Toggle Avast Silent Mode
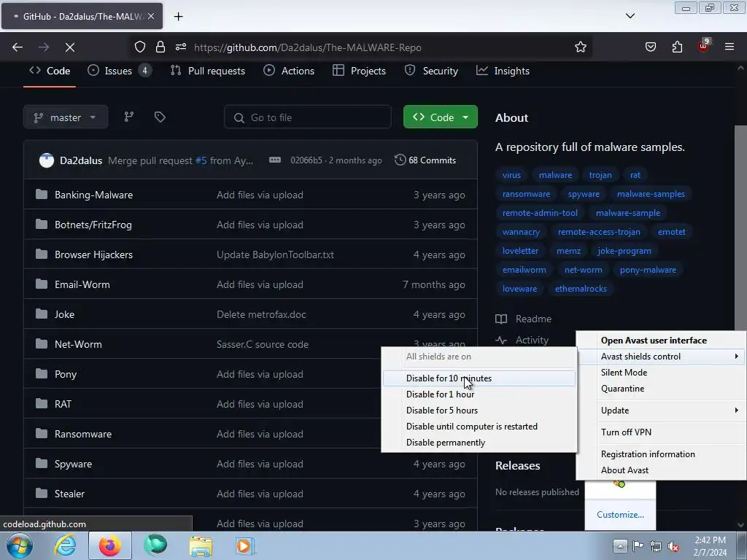The width and height of the screenshot is (747, 560). tap(661, 373)
